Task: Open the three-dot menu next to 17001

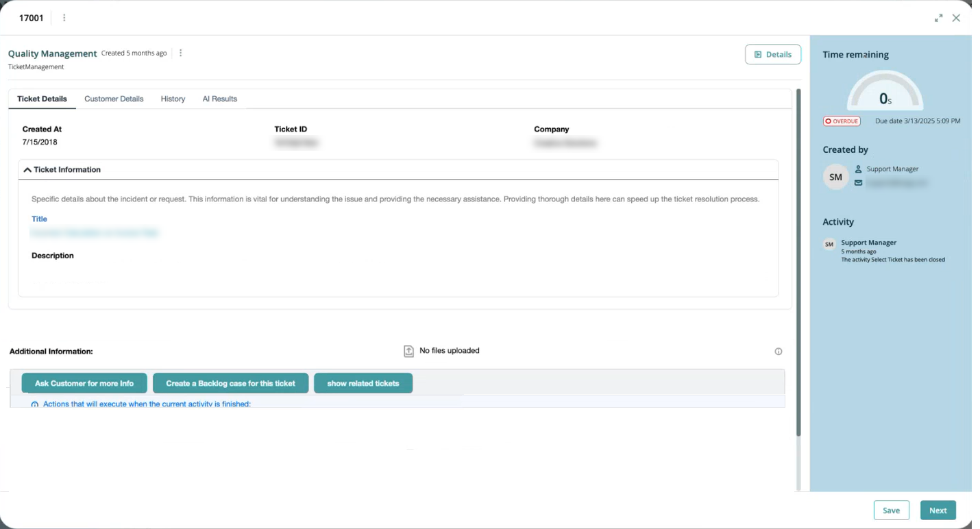Action: [x=64, y=18]
